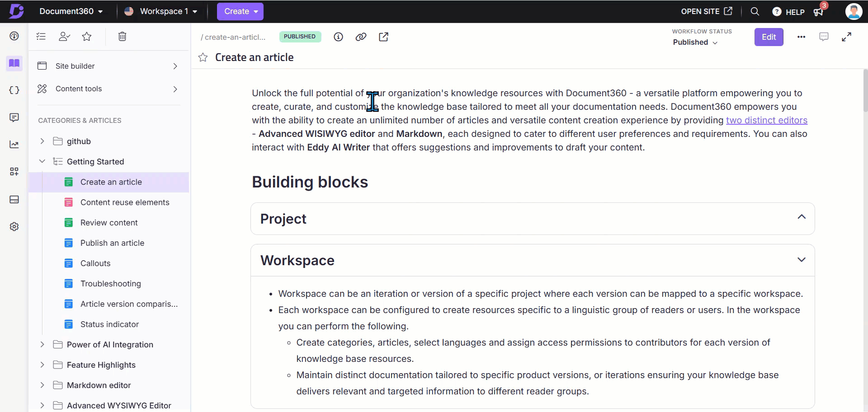Open the Create dropdown button
The image size is (868, 412).
[x=240, y=11]
